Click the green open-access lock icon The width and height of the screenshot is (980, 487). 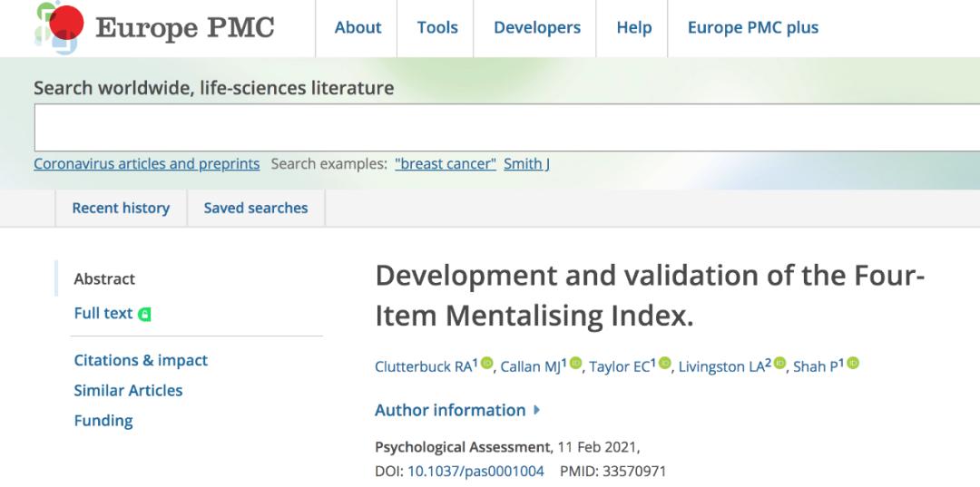(144, 314)
